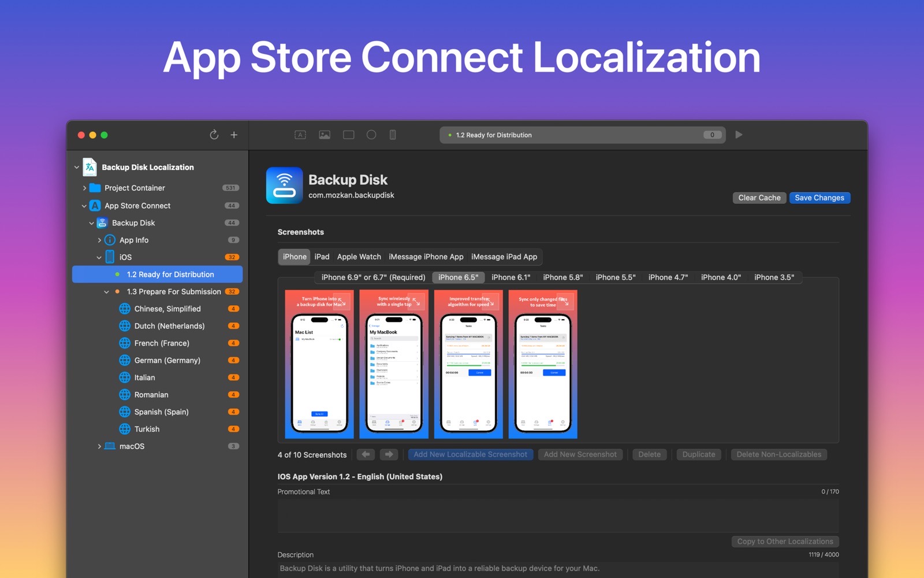Click the App Info circle icon
The image size is (924, 578).
(x=110, y=240)
